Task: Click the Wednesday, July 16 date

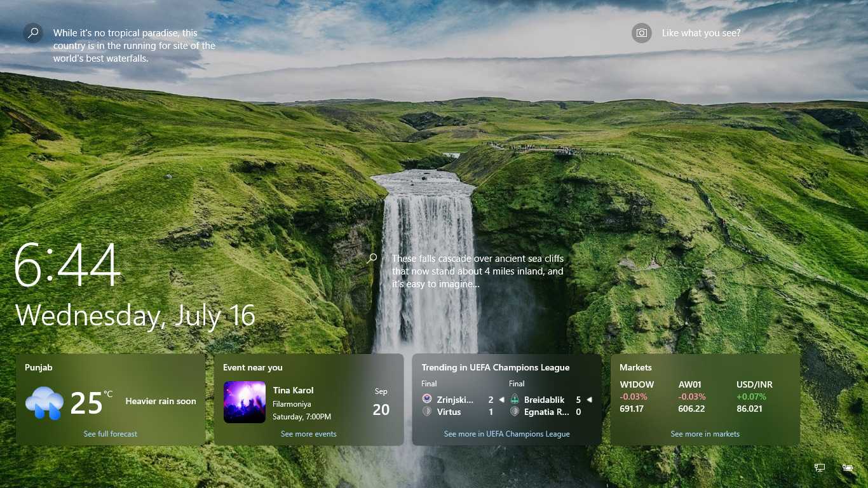Action: [x=135, y=316]
